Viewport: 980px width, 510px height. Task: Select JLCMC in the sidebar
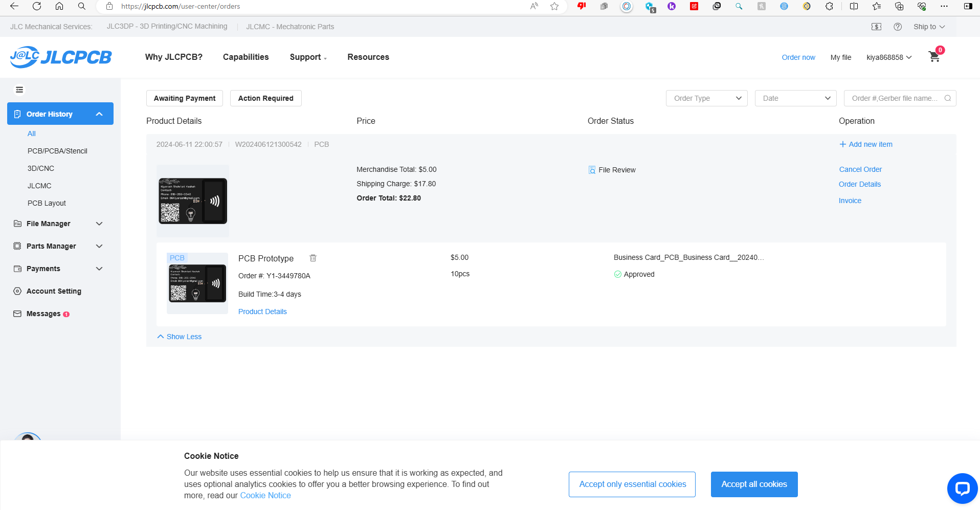[x=39, y=186]
